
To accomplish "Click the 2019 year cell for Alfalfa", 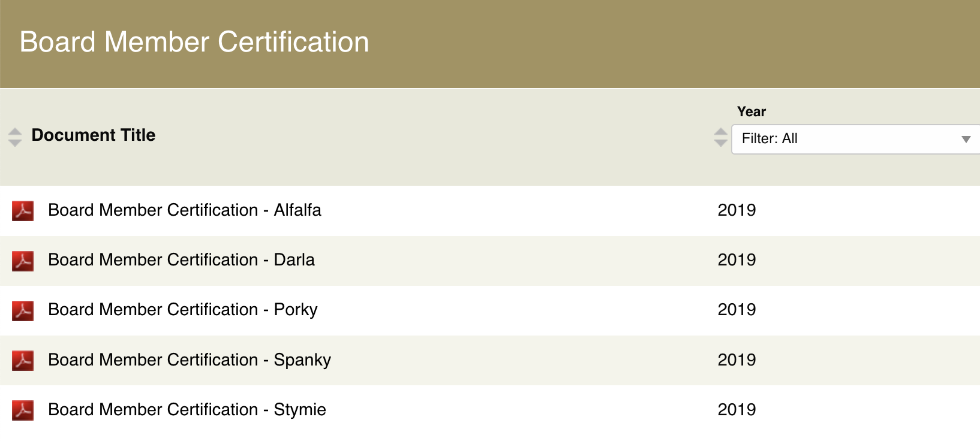I will pyautogui.click(x=736, y=210).
